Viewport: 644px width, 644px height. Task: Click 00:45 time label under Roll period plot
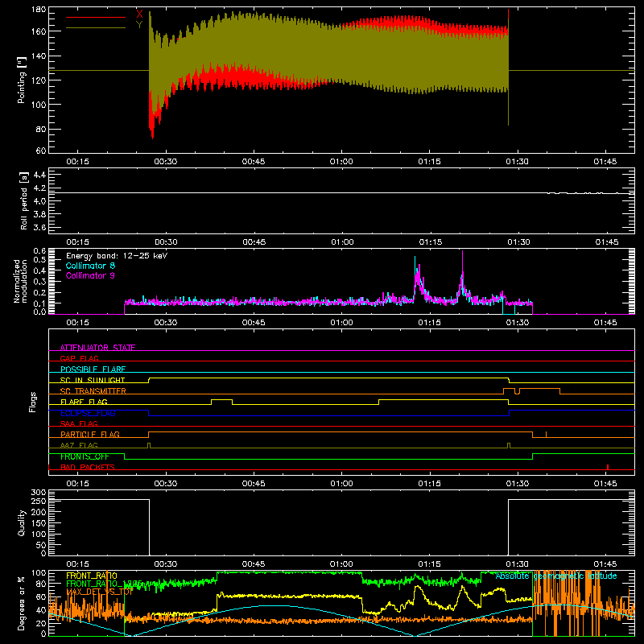tap(254, 242)
